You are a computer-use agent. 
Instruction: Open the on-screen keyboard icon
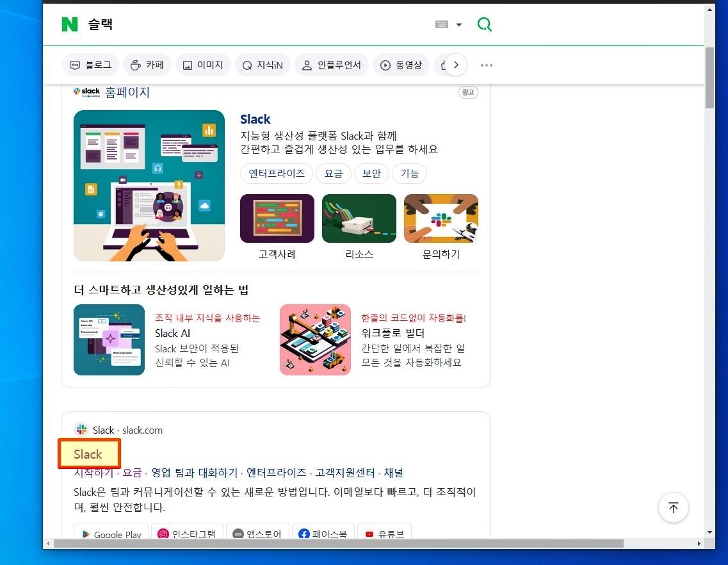442,24
